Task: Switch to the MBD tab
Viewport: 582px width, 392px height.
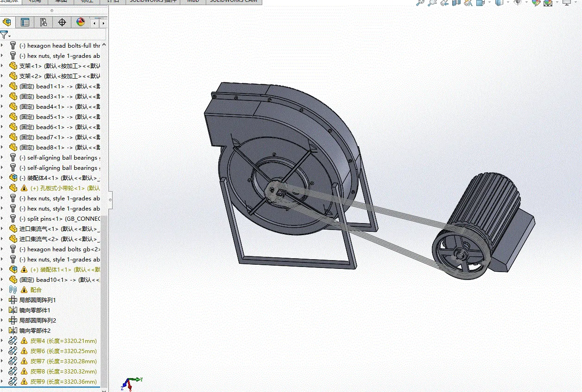Action: [x=193, y=2]
